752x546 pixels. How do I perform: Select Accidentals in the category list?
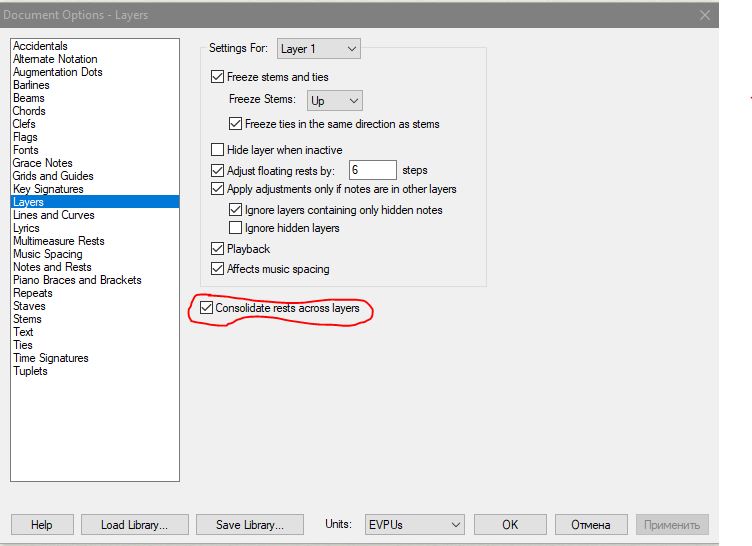tap(41, 46)
